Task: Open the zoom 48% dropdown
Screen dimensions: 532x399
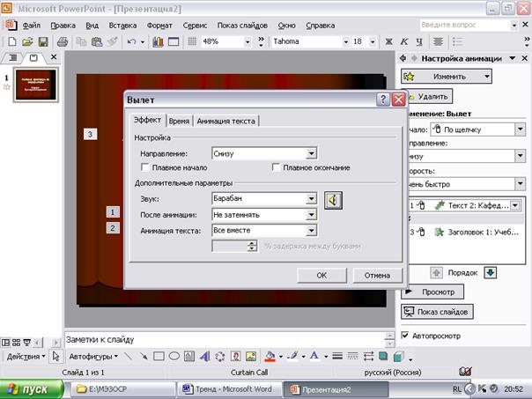Action: pyautogui.click(x=248, y=41)
